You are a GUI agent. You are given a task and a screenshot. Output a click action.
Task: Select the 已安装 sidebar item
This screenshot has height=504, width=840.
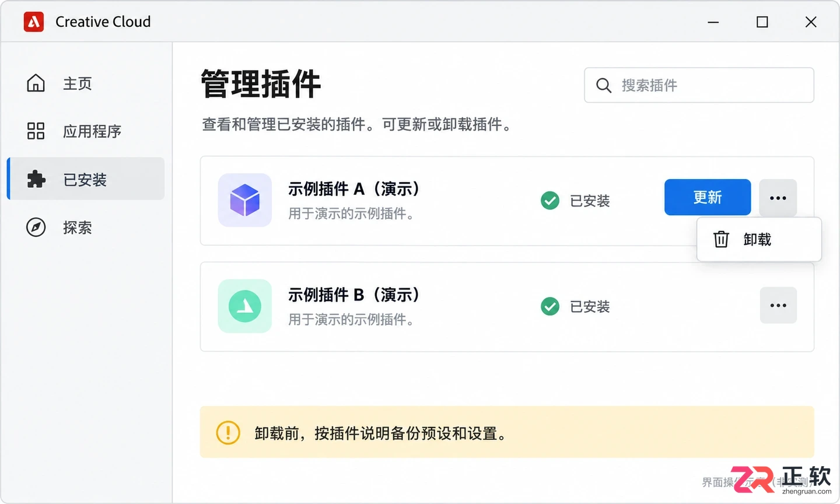tap(86, 178)
